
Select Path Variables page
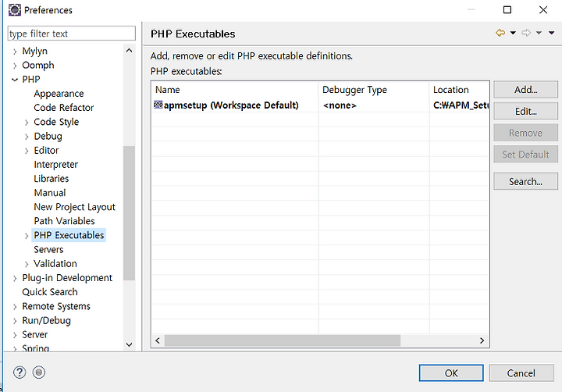pyautogui.click(x=64, y=221)
